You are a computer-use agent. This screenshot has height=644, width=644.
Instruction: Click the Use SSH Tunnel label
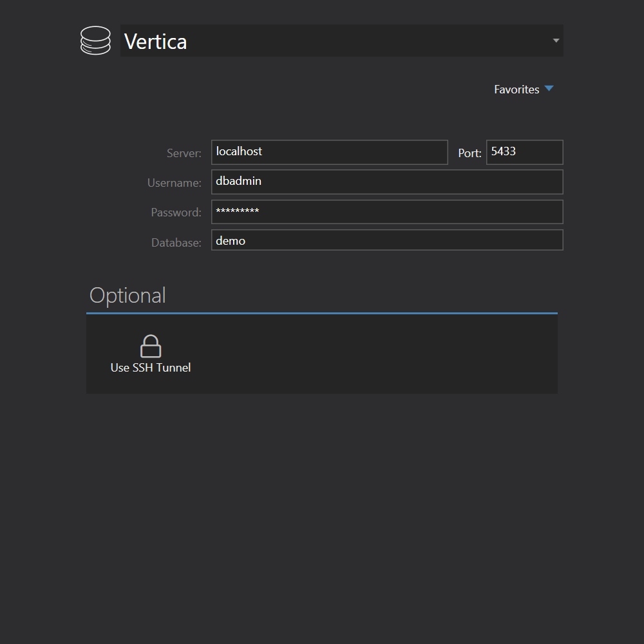(150, 367)
